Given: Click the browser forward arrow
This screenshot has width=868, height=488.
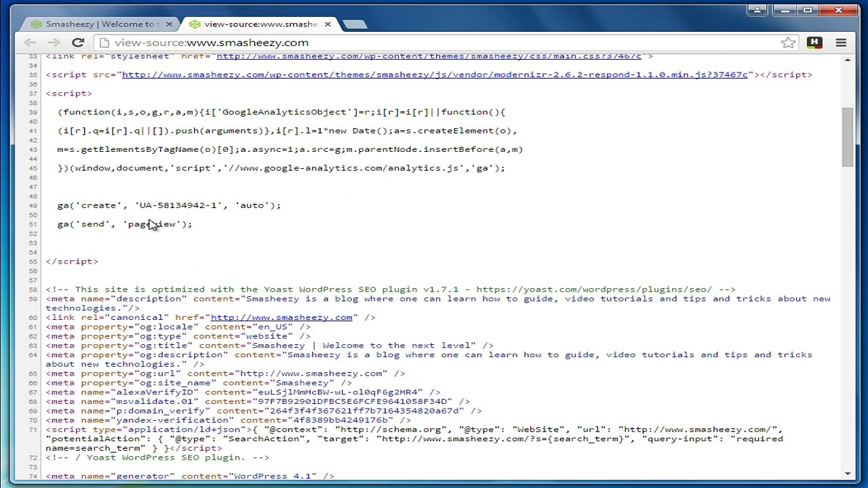Looking at the screenshot, I should [54, 43].
